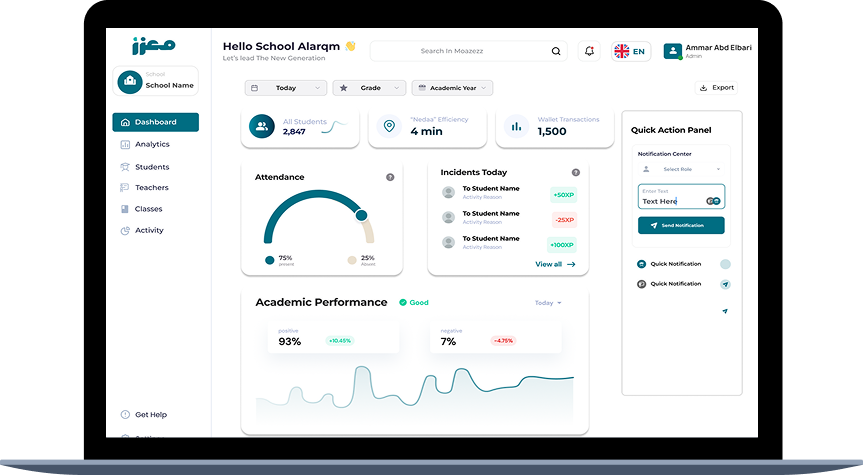This screenshot has width=863, height=475.
Task: Toggle the EN language switcher
Action: coord(630,51)
